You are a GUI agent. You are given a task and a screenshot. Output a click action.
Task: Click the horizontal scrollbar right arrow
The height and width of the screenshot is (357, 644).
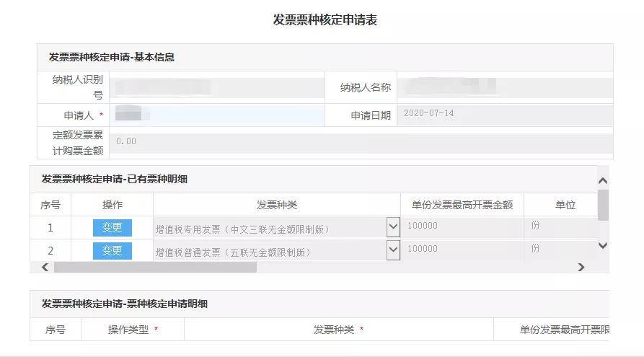tap(581, 268)
